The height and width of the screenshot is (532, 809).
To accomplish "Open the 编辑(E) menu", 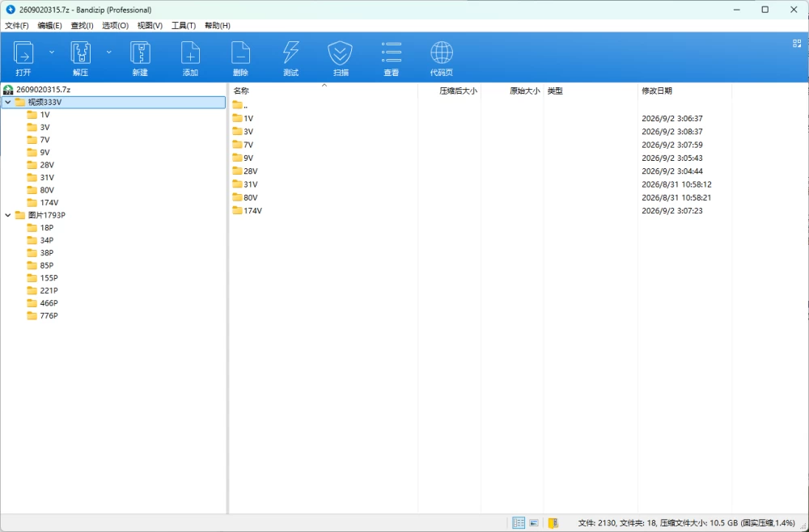I will [x=49, y=25].
